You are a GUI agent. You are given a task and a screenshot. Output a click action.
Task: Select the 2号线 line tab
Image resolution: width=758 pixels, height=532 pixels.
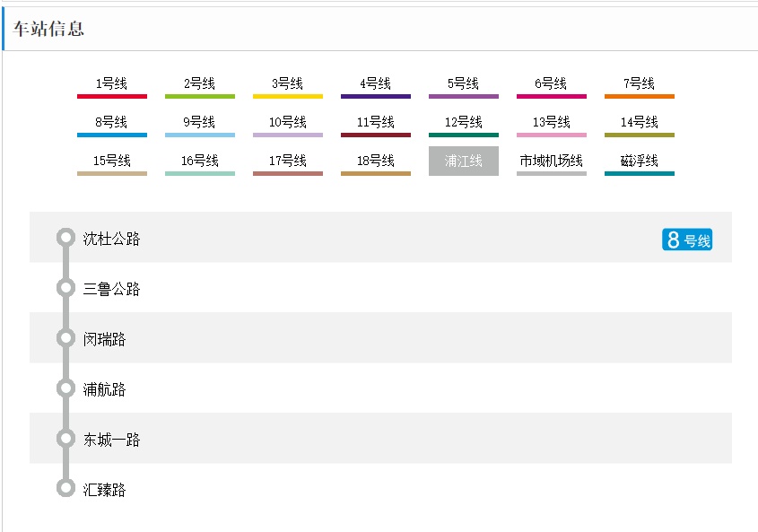tap(199, 84)
